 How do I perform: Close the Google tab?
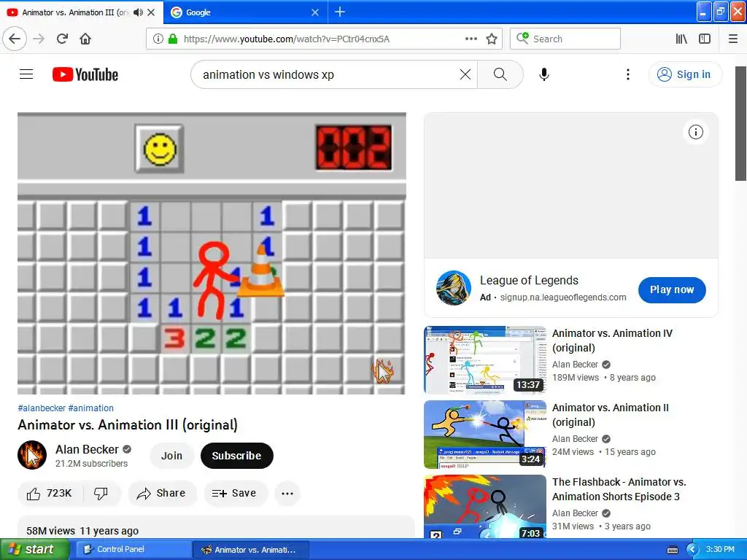tap(315, 12)
